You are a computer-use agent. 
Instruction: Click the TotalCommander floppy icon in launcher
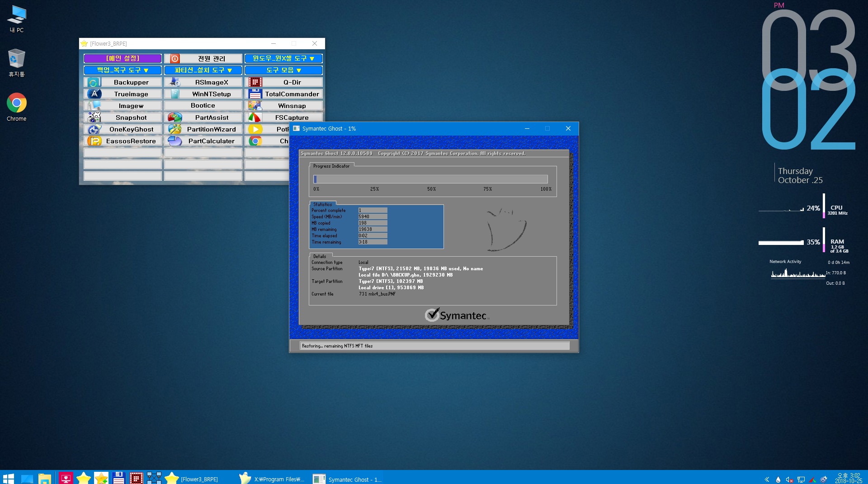coord(255,94)
